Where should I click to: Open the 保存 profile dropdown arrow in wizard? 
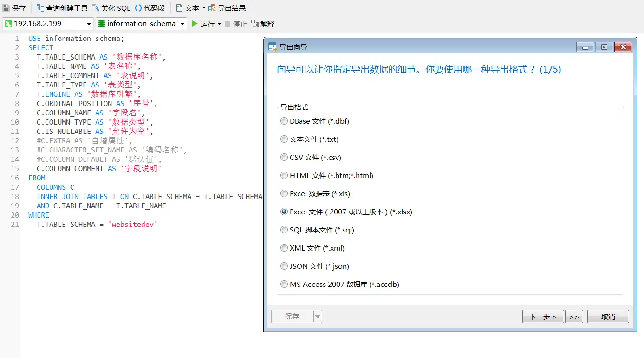point(318,317)
